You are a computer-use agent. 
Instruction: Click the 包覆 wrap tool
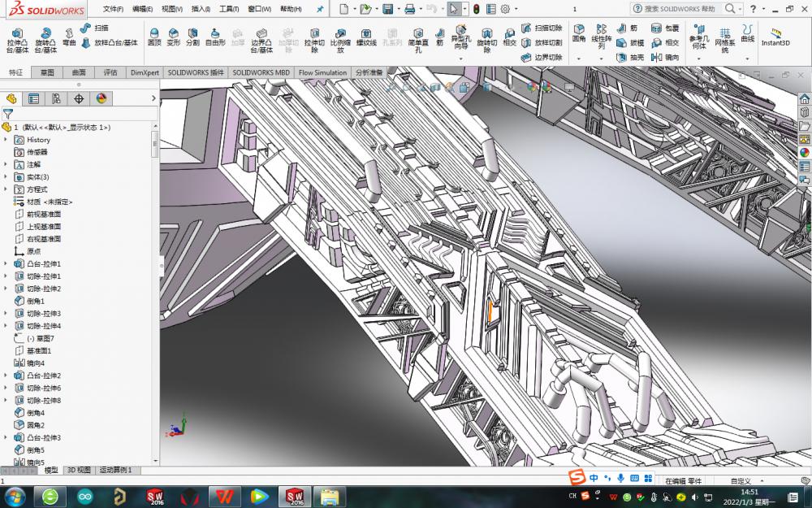point(665,28)
